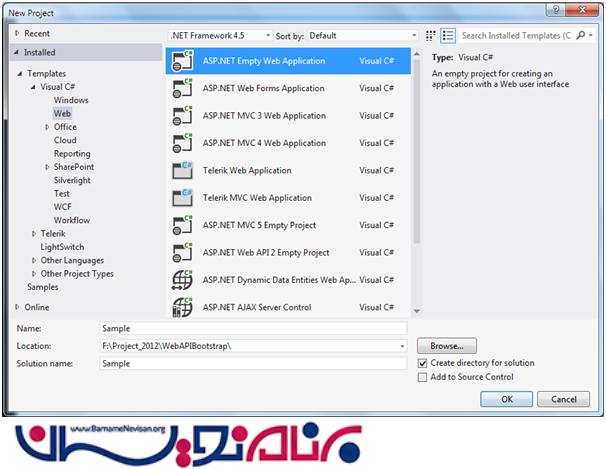Collapse the Installed section
Viewport: 606px width, 469px height.
point(16,52)
